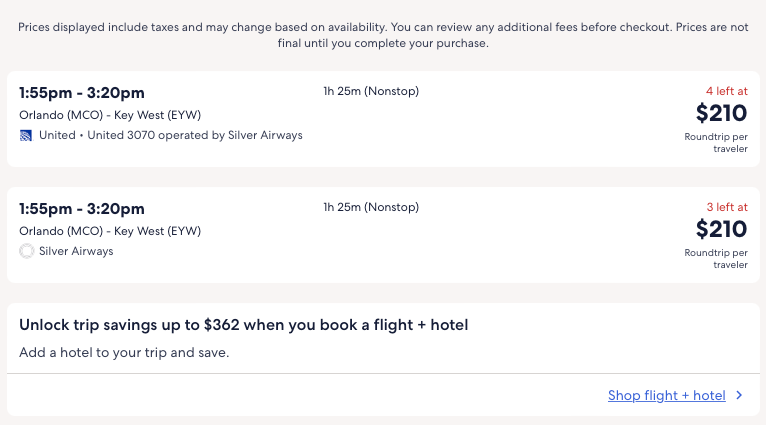This screenshot has width=766, height=425.
Task: Click the '4 left at' availability label
Action: [726, 91]
